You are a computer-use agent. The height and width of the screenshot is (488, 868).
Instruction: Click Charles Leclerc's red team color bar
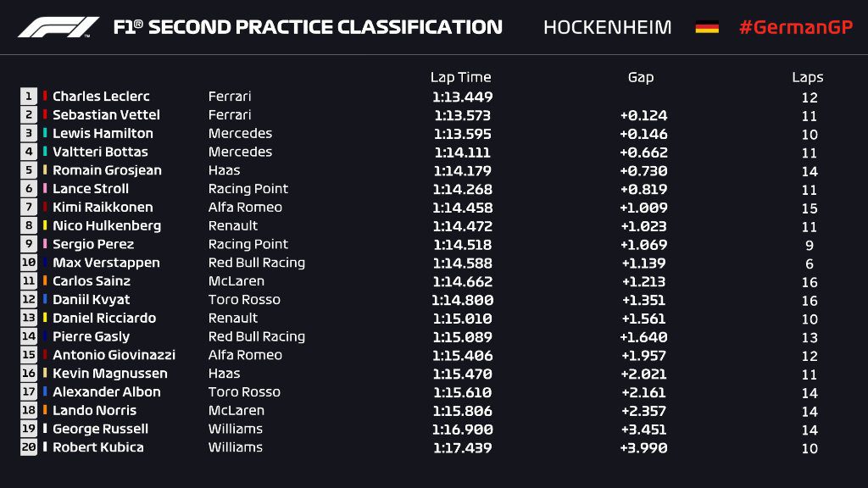click(45, 97)
